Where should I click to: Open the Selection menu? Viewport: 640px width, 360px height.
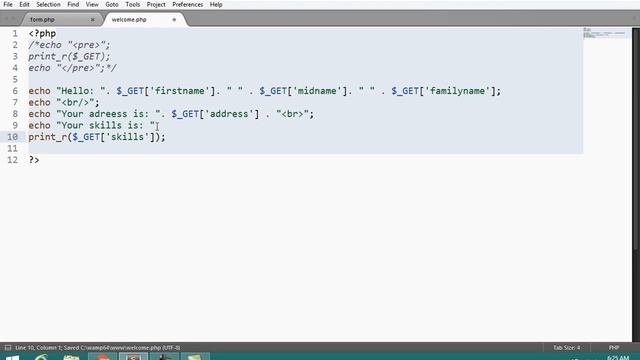48,4
